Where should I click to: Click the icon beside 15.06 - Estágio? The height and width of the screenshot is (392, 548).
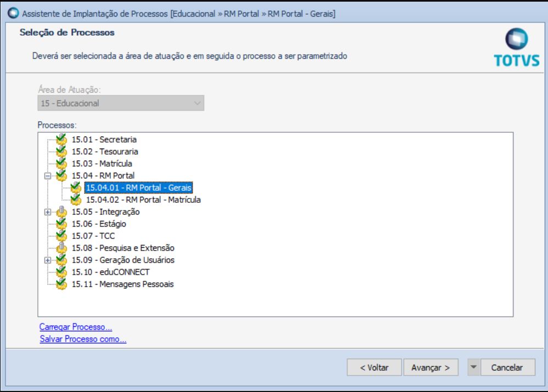pos(61,224)
